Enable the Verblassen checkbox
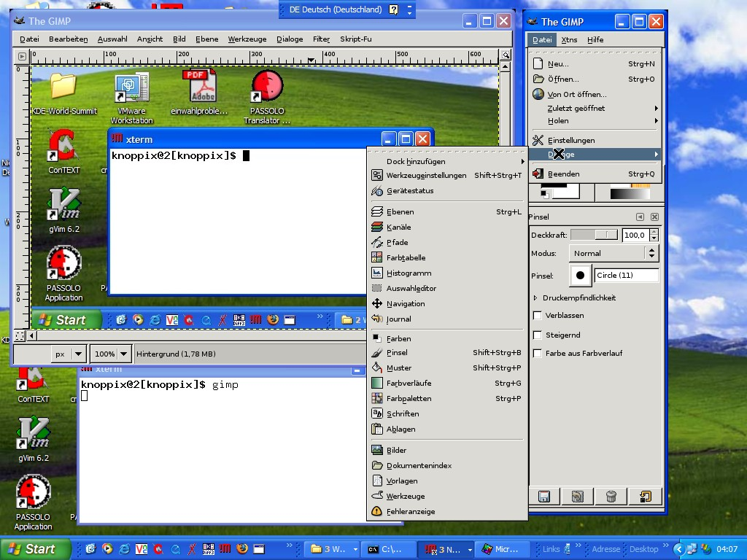Image resolution: width=747 pixels, height=560 pixels. pos(538,316)
